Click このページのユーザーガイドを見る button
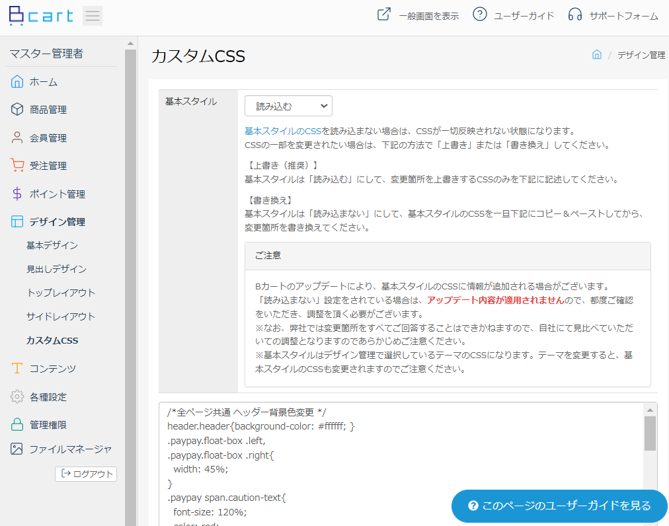This screenshot has height=526, width=669. (x=559, y=506)
